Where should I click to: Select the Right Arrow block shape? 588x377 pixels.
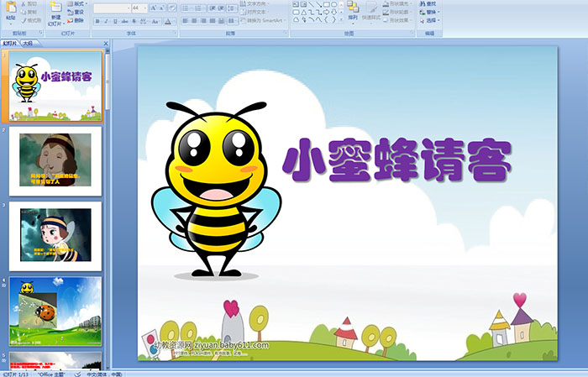326,12
